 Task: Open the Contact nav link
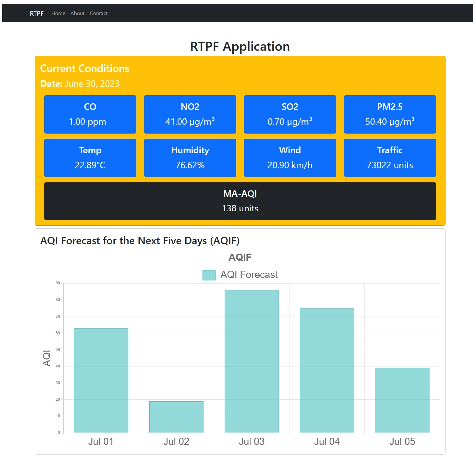(98, 13)
